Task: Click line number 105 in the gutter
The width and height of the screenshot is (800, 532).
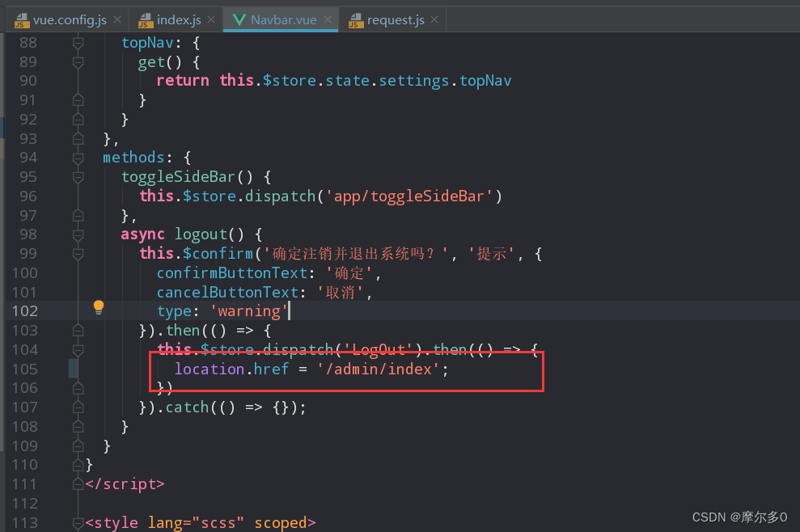Action: tap(24, 369)
